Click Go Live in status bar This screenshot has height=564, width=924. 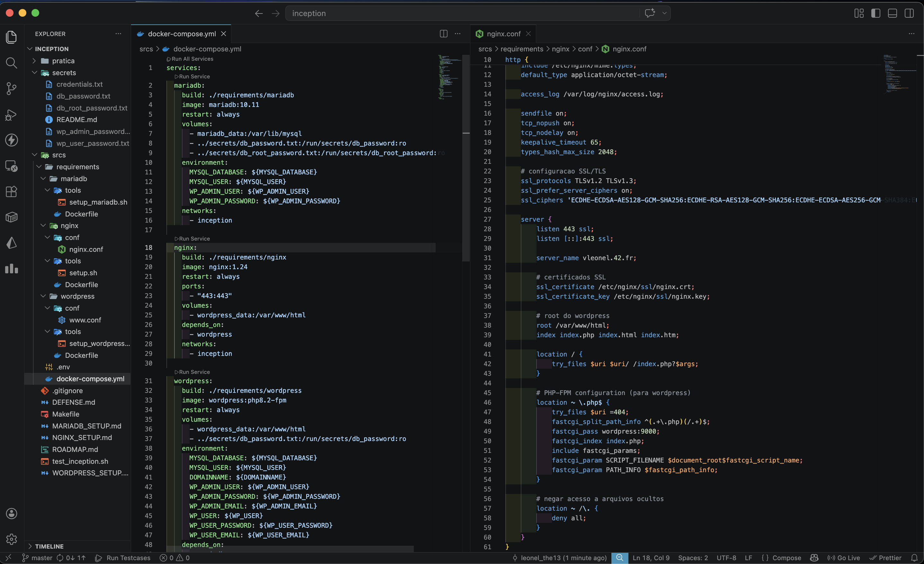[x=843, y=558]
